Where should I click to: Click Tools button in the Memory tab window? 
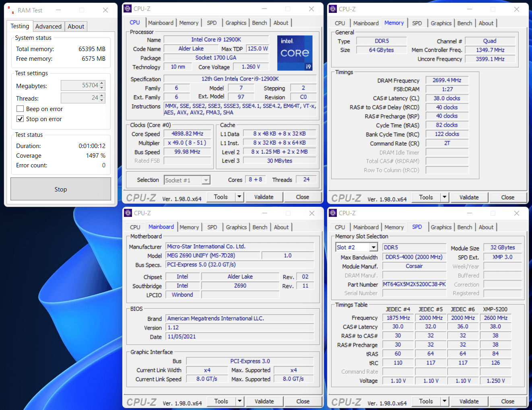coord(426,197)
